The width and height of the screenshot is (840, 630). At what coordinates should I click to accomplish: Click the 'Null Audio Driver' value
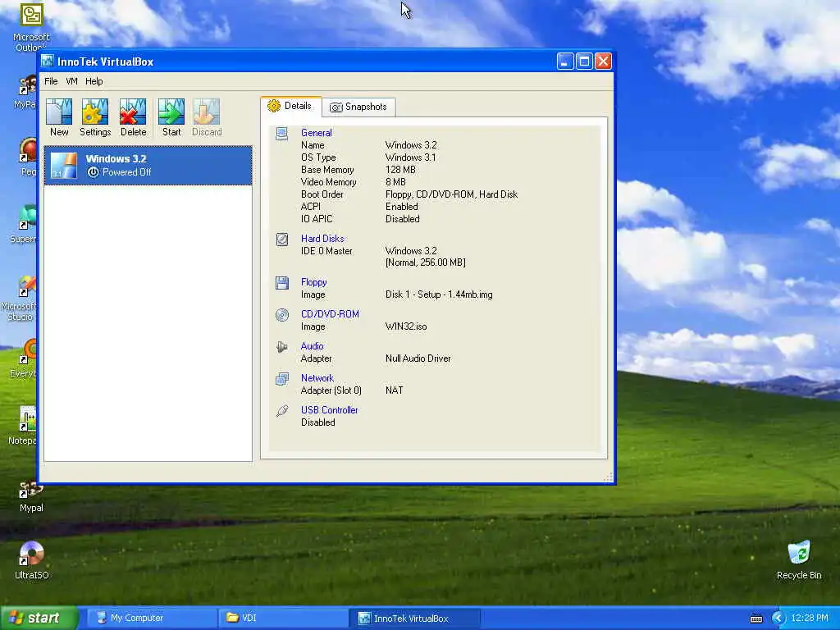[x=418, y=358]
